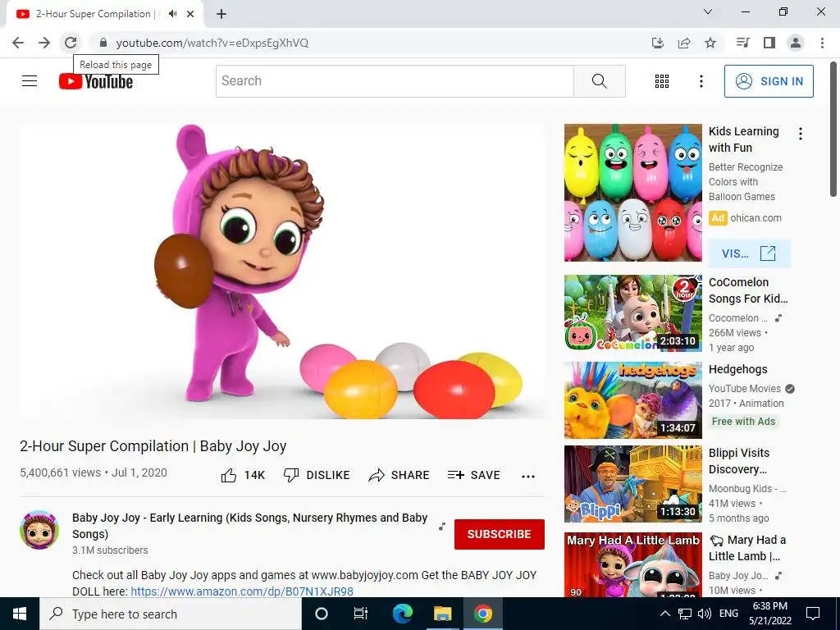Screen dimensions: 840x630
Task: Click into the YouTube Search field
Action: [x=395, y=81]
